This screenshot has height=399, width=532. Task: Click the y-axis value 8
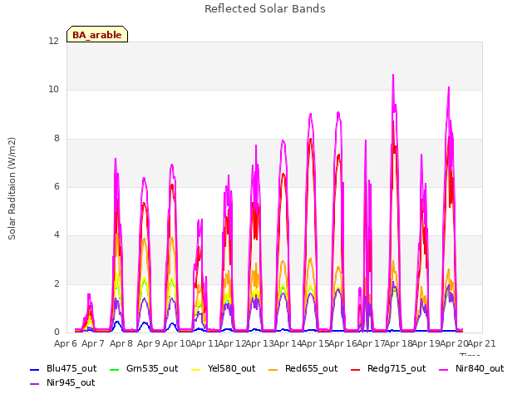tap(57, 138)
